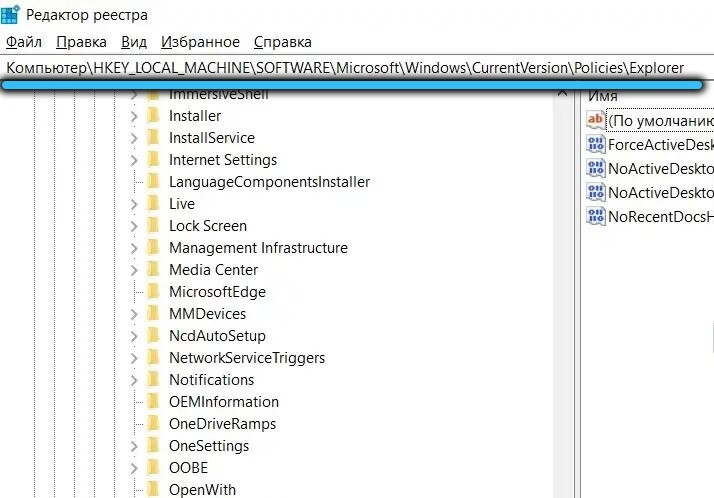
Task: Click the OneSettings folder icon
Action: [x=153, y=445]
